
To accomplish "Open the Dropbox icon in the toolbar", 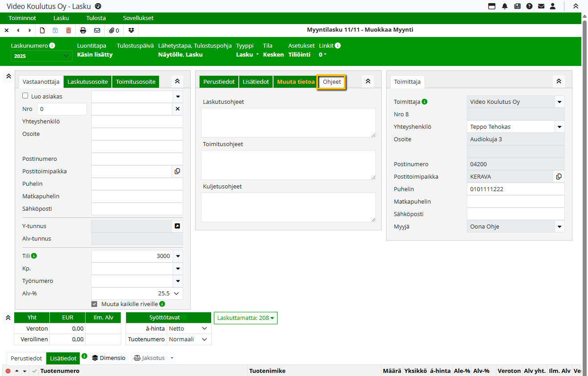I will click(131, 30).
